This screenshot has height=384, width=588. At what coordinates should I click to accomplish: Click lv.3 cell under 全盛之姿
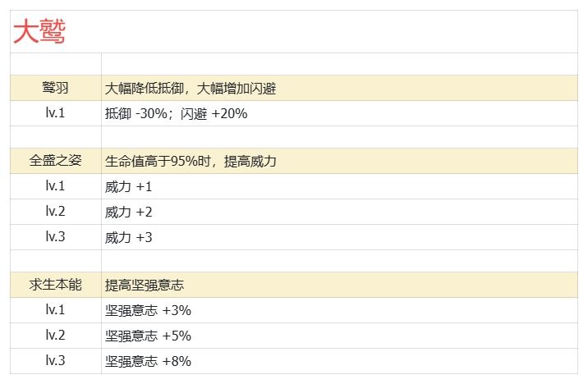point(56,237)
